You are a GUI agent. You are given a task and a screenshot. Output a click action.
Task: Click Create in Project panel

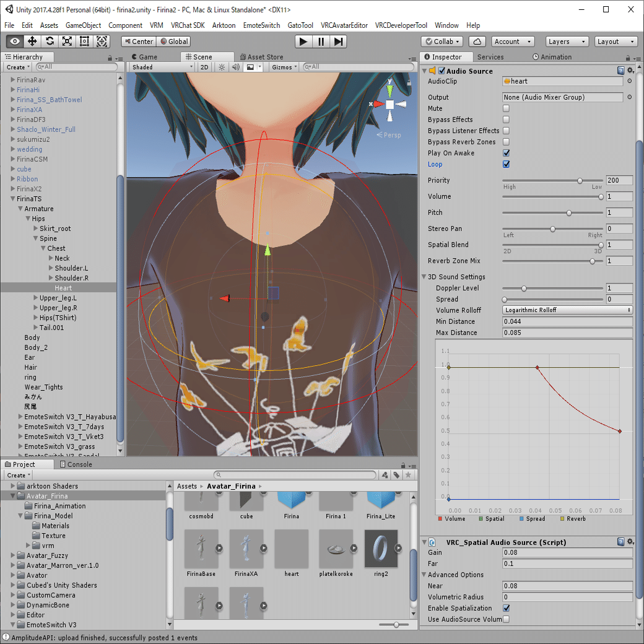[19, 475]
